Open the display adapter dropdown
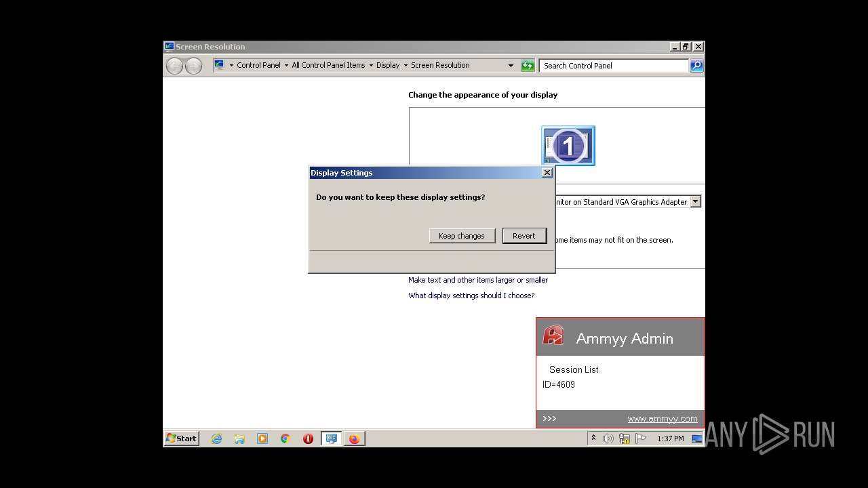The image size is (868, 488). [x=695, y=202]
